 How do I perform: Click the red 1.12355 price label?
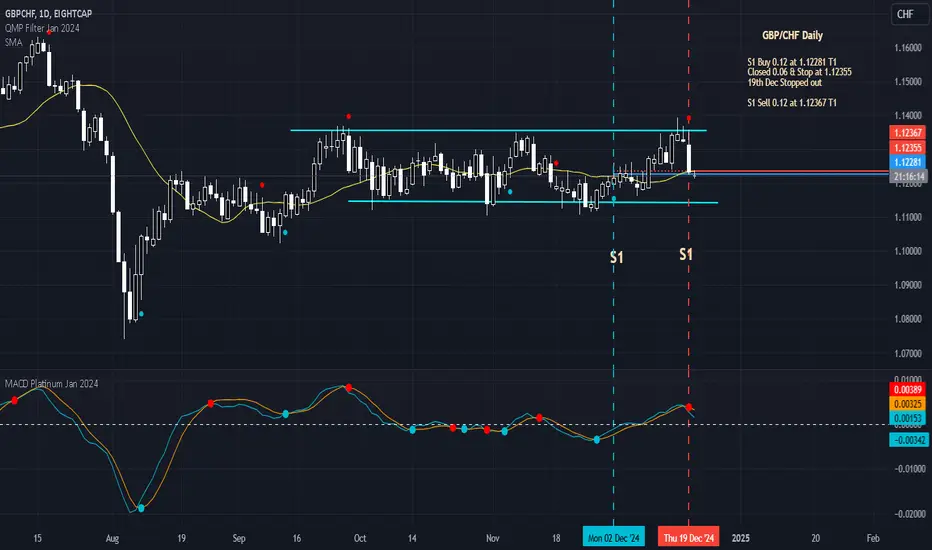coord(908,147)
